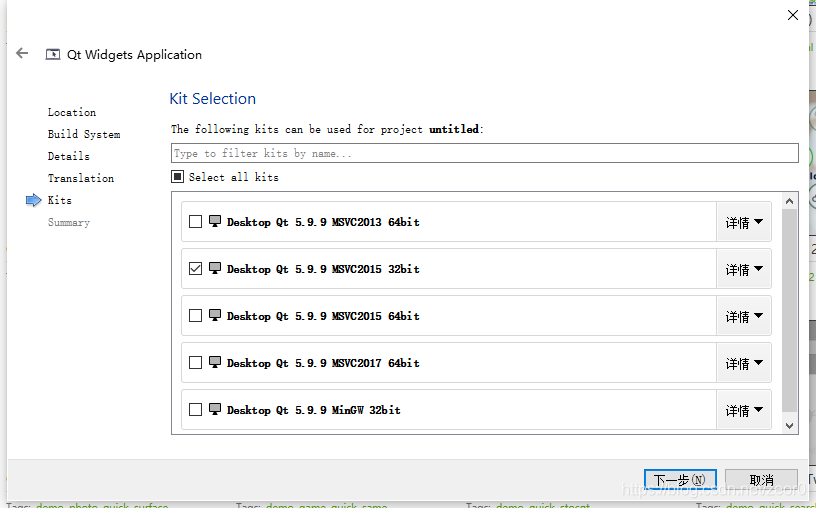The width and height of the screenshot is (816, 508).
Task: Open 详情 dropdown for MinGW 32bit kit
Action: click(744, 410)
